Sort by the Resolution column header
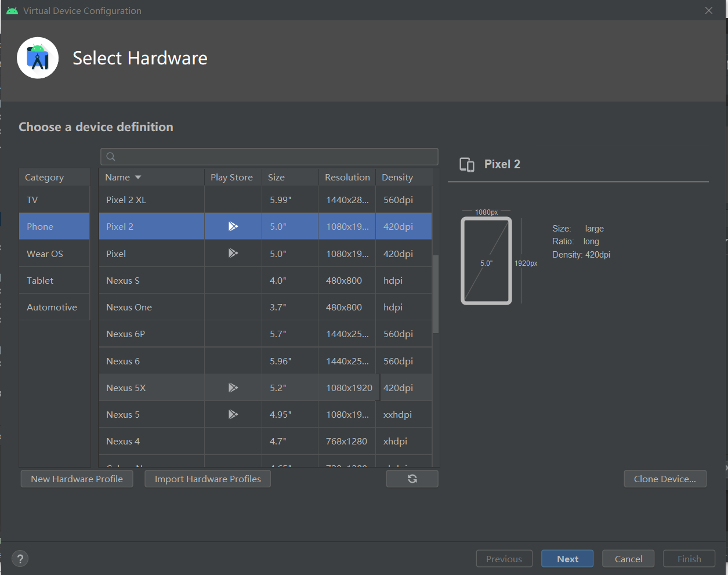The height and width of the screenshot is (575, 728). (x=347, y=178)
